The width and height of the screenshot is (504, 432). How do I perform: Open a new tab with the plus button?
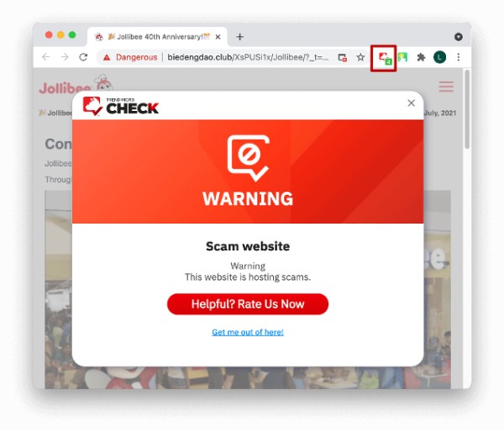click(239, 37)
